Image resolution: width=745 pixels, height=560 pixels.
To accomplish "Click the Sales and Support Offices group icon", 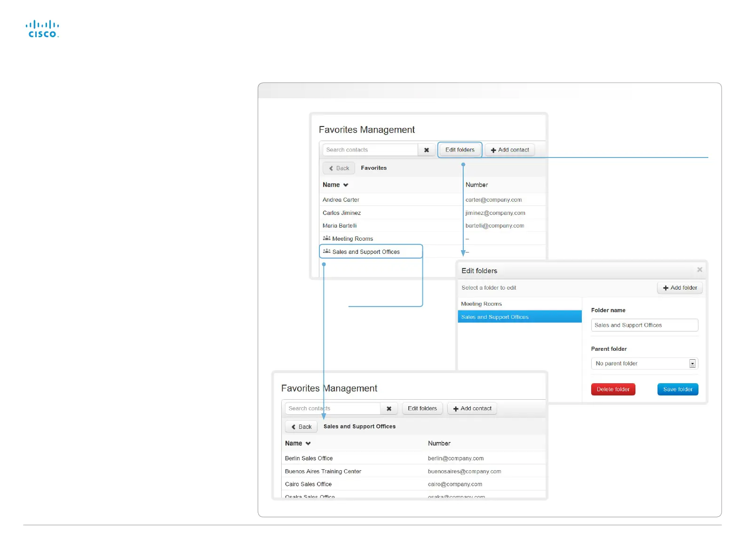I will (326, 251).
